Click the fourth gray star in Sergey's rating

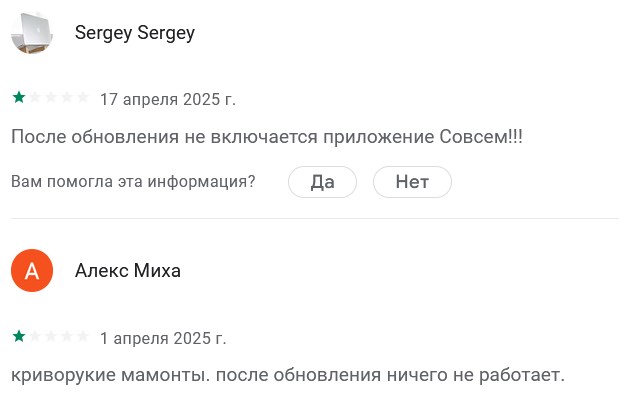coord(67,97)
